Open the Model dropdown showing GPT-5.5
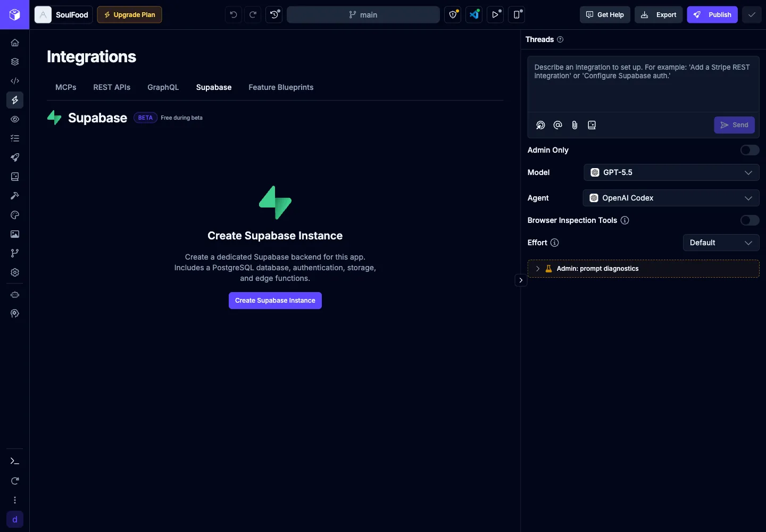766x532 pixels. (671, 172)
